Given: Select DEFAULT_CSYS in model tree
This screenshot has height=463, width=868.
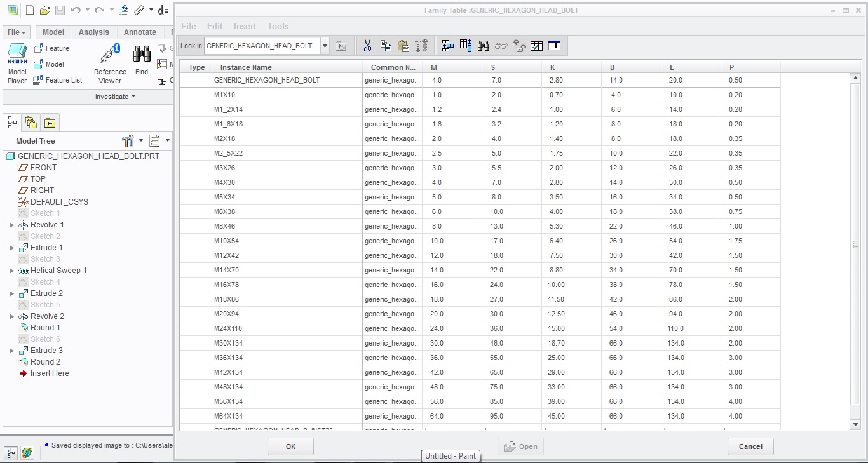Looking at the screenshot, I should tap(53, 202).
